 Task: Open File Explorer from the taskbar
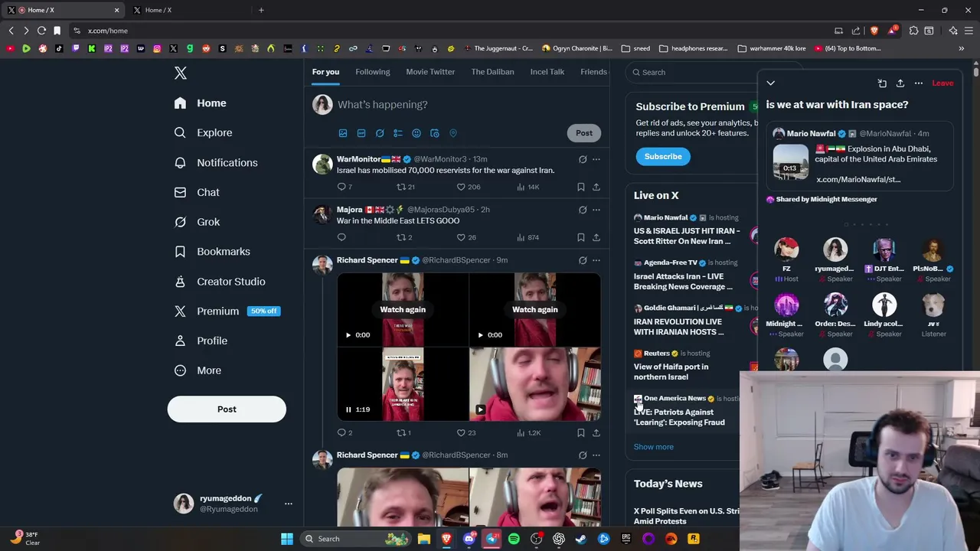424,539
